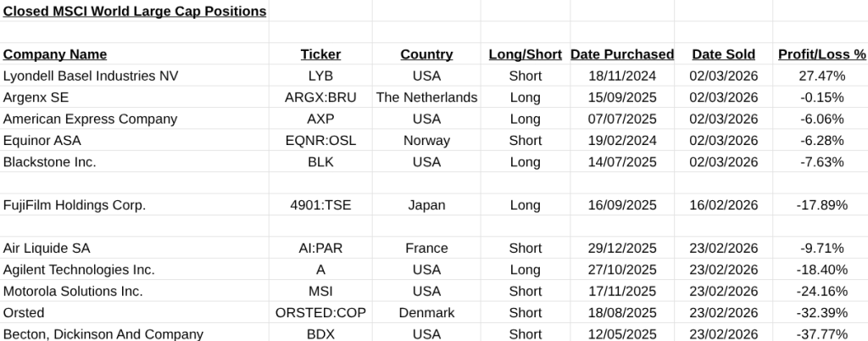The height and width of the screenshot is (341, 868).
Task: Select the Lyondell Basel Industries NV cell
Action: [x=91, y=75]
